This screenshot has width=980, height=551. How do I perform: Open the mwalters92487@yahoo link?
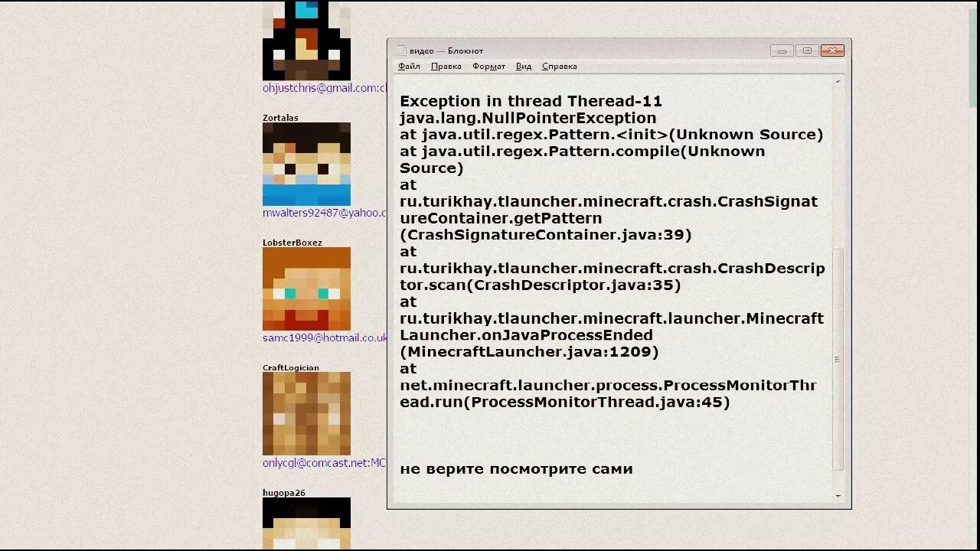pyautogui.click(x=325, y=213)
